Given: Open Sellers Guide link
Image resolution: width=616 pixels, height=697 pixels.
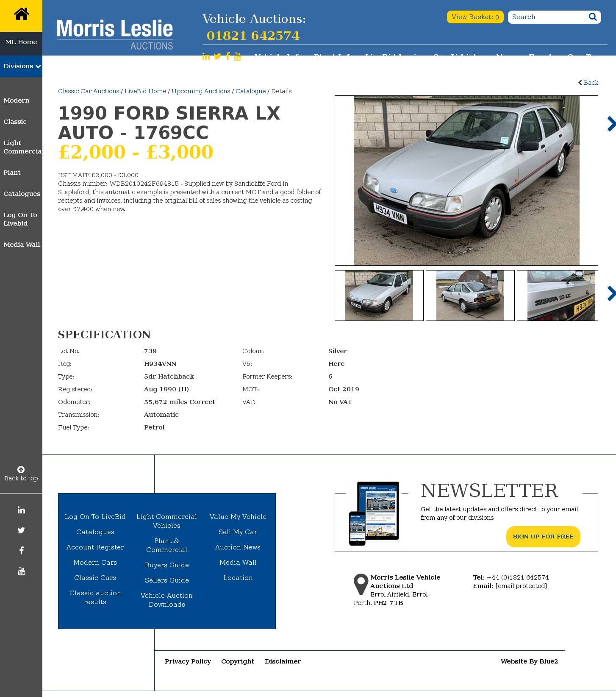Looking at the screenshot, I should (x=167, y=580).
